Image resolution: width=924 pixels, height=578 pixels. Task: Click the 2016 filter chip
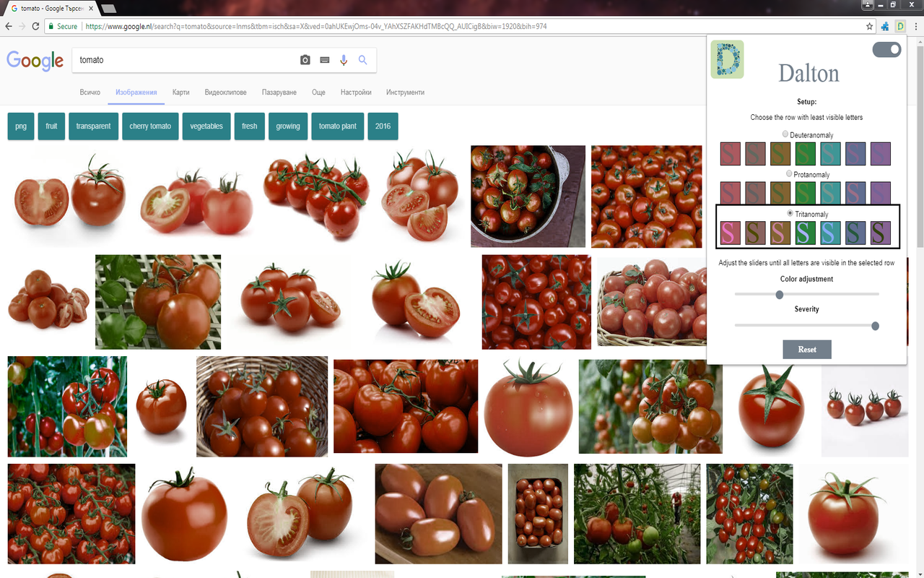(x=383, y=126)
